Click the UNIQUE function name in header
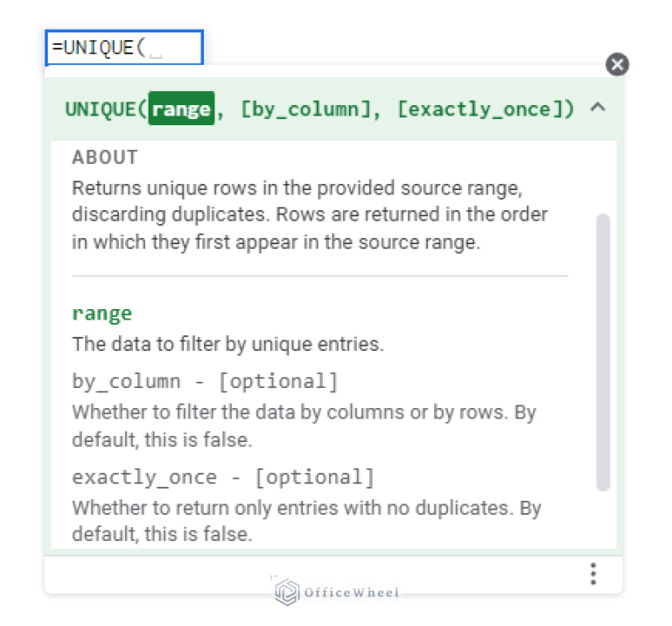672x626 pixels. coord(101,109)
